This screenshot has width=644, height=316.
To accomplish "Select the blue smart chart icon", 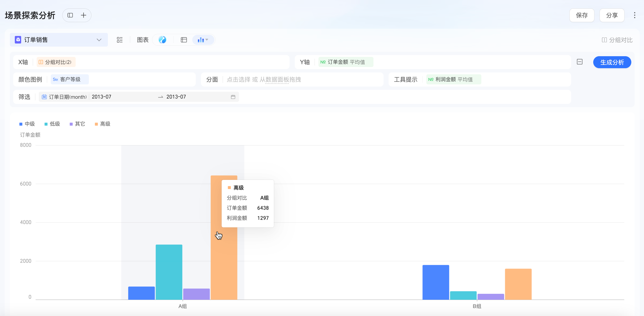I will [x=162, y=40].
